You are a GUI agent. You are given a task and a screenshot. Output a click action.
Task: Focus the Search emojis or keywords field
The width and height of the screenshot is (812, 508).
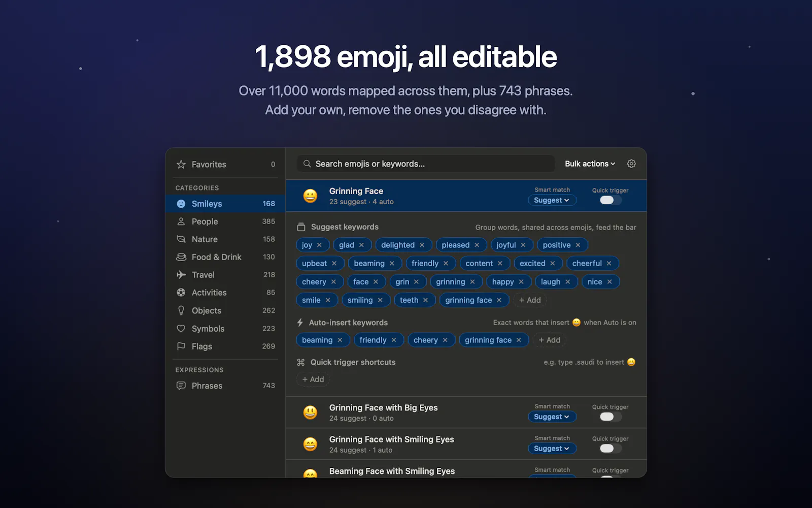coord(426,164)
